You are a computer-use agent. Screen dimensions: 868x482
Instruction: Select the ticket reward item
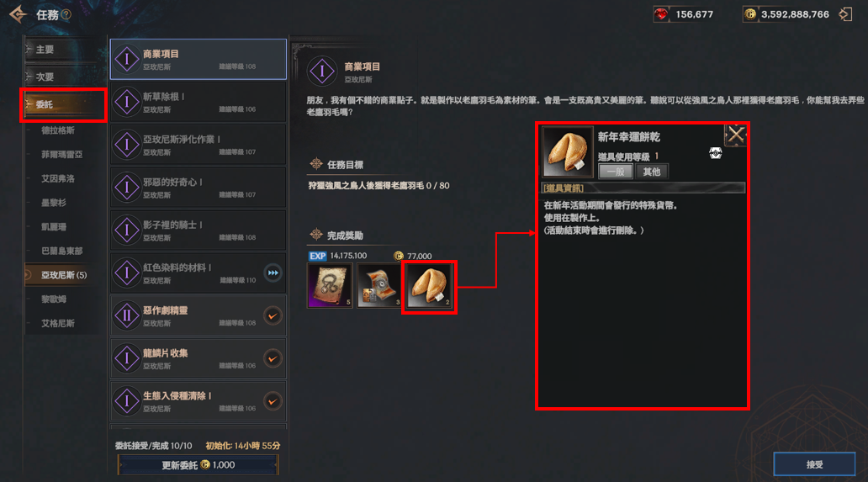[x=379, y=286]
